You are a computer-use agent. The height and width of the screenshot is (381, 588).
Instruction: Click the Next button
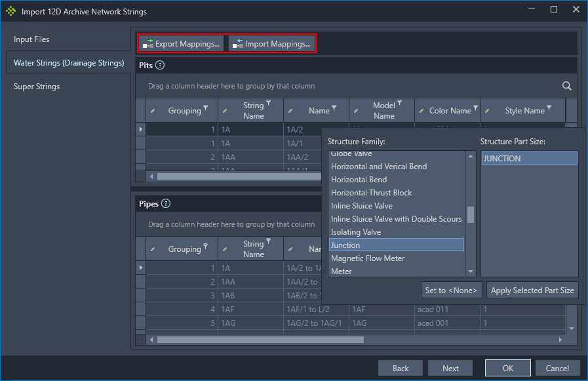click(450, 369)
